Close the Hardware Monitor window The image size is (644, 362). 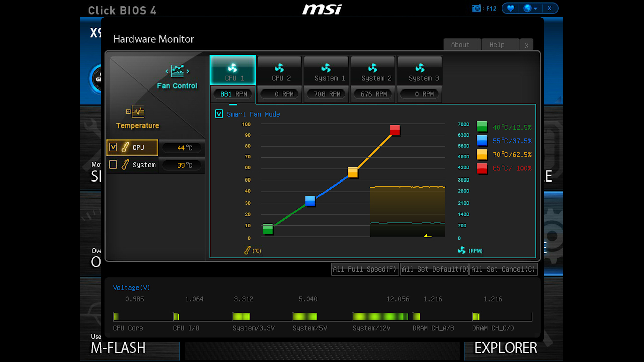[x=526, y=45]
